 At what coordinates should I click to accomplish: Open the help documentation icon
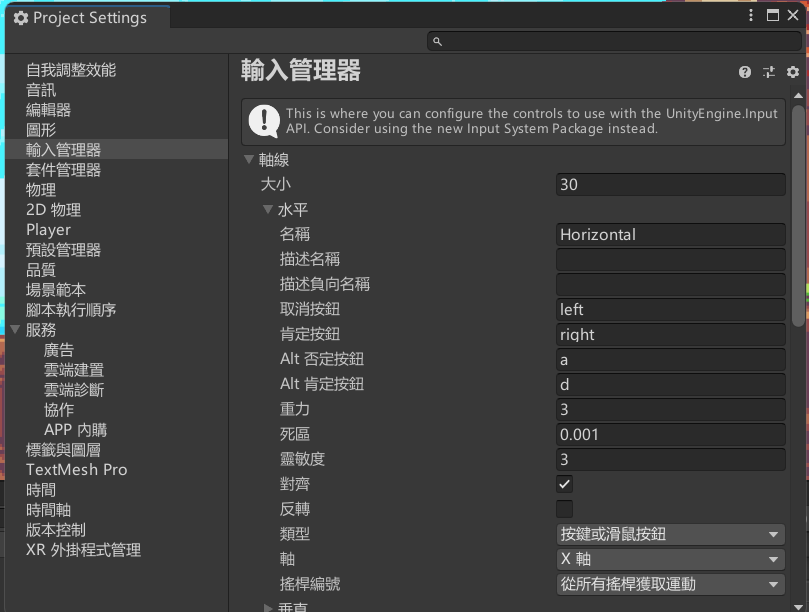pyautogui.click(x=745, y=72)
